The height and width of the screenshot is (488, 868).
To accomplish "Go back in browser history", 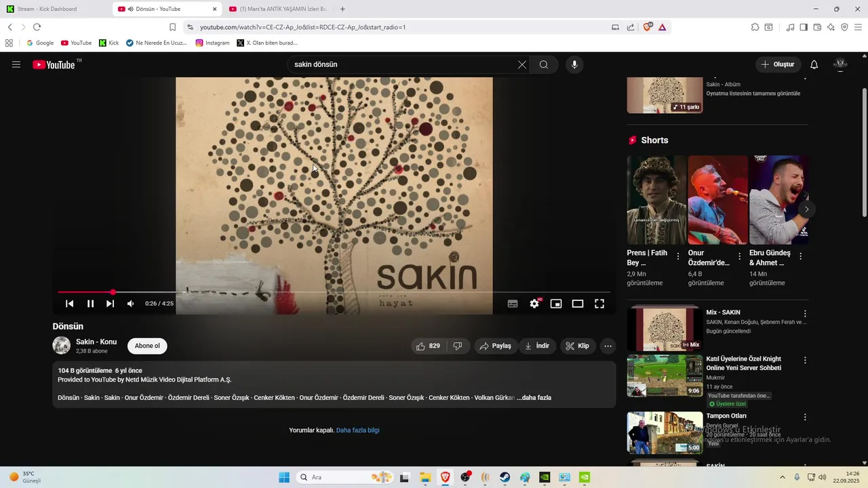I will [9, 27].
